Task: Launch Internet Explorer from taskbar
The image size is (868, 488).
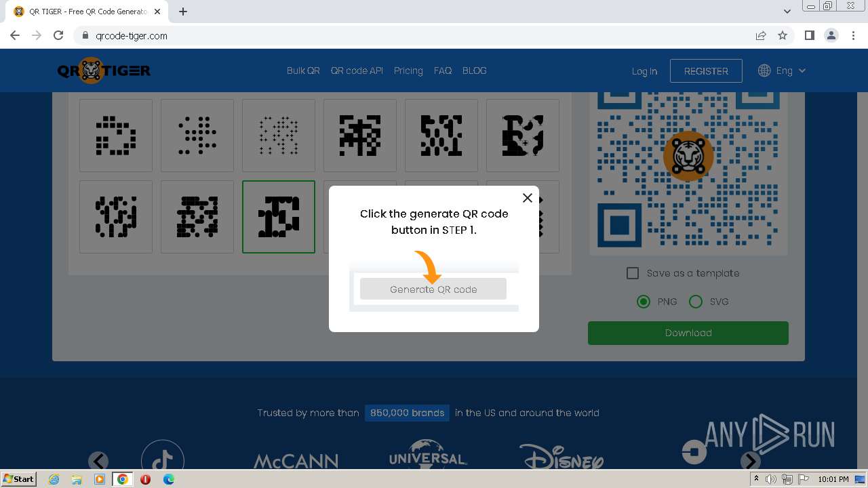Action: click(x=54, y=479)
